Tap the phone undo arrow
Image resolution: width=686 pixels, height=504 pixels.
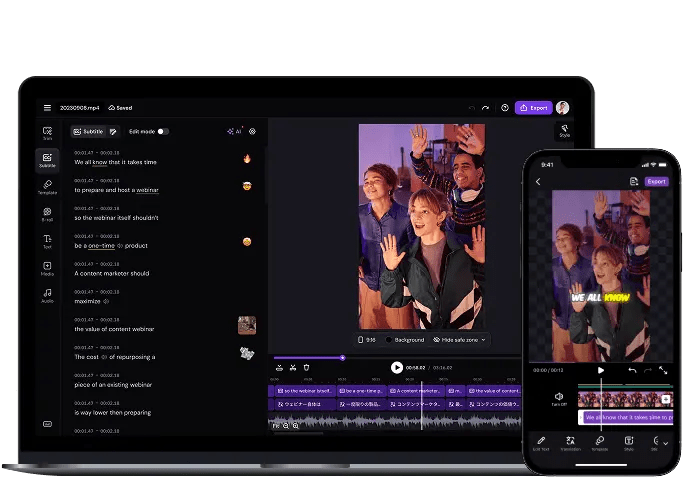coord(632,370)
